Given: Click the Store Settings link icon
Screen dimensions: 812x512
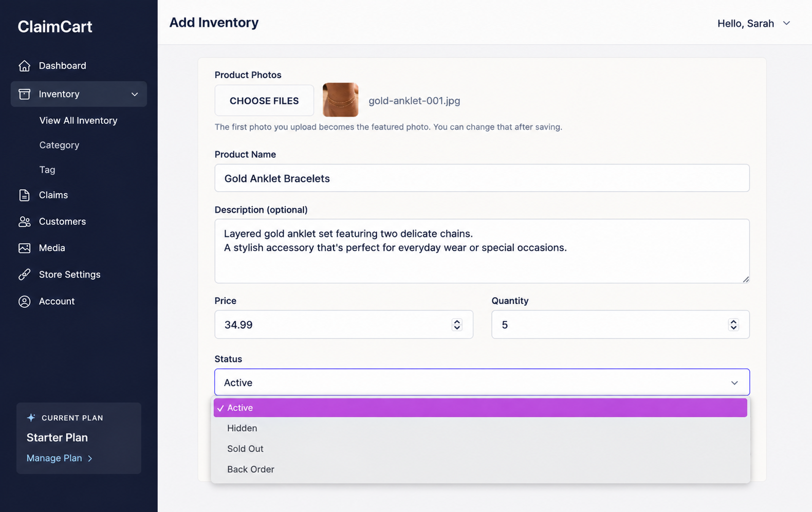Looking at the screenshot, I should coord(24,275).
